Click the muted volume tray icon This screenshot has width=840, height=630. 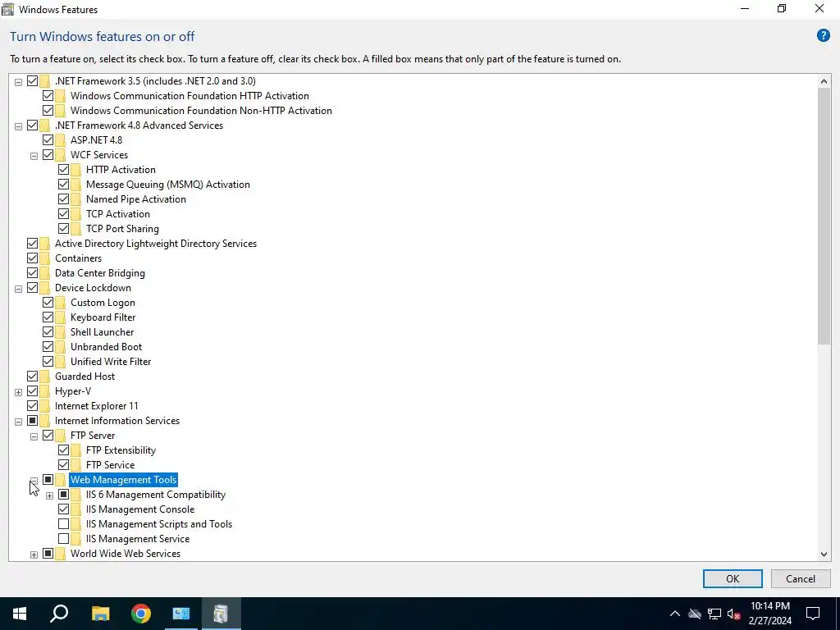click(734, 614)
